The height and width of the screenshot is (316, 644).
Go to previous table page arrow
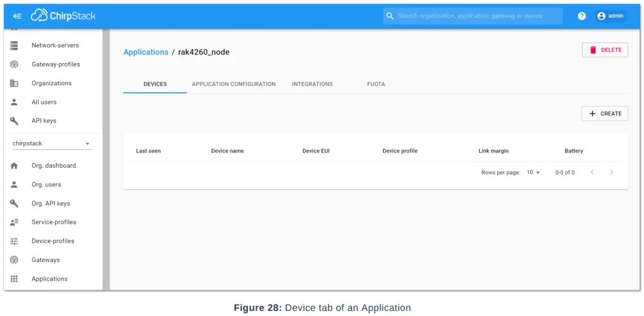(x=592, y=172)
